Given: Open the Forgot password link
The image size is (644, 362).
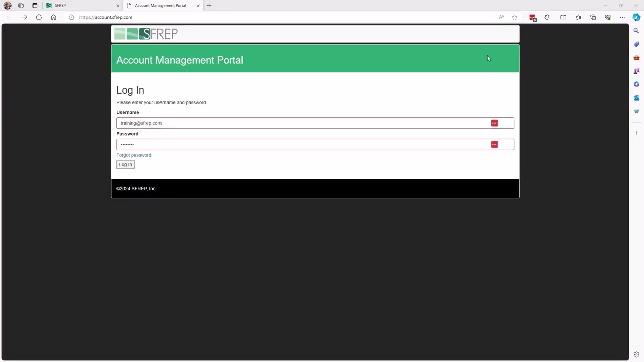Looking at the screenshot, I should click(x=134, y=155).
